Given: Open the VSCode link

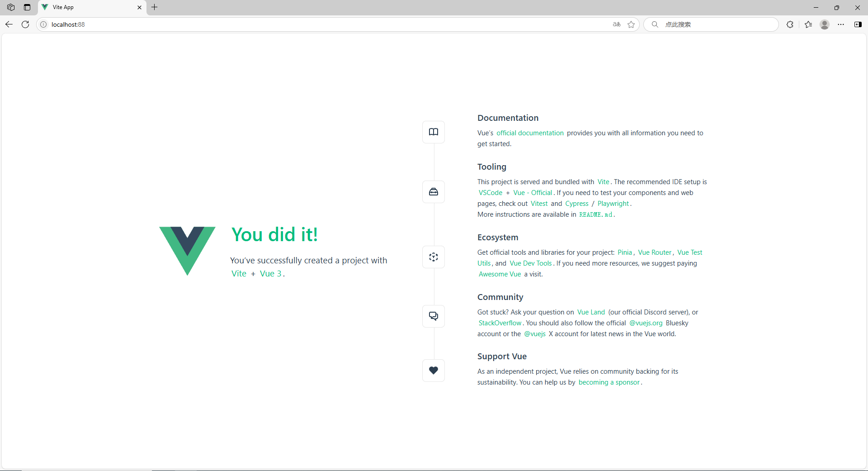Looking at the screenshot, I should tap(491, 193).
